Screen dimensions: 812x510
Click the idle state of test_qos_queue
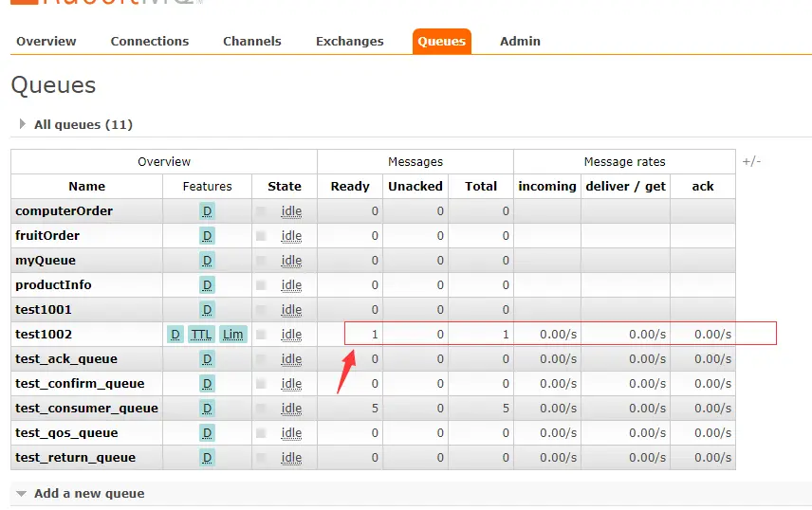[x=291, y=433]
